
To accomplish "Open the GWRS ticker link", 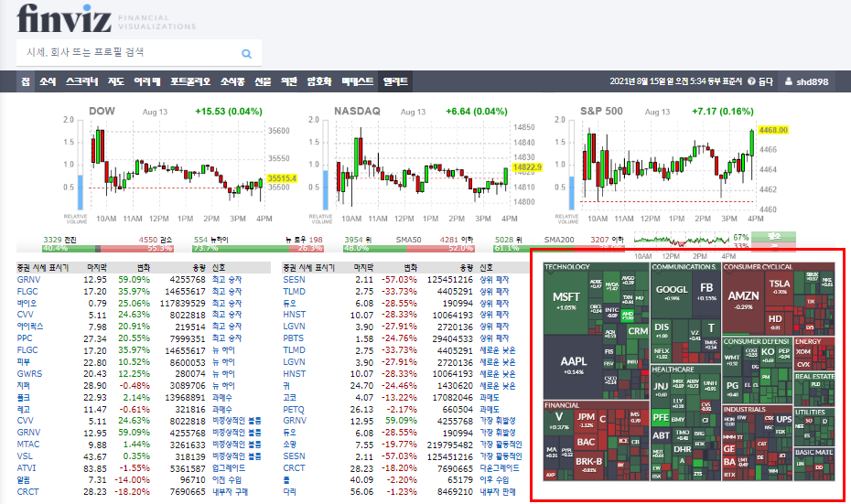I will [29, 374].
